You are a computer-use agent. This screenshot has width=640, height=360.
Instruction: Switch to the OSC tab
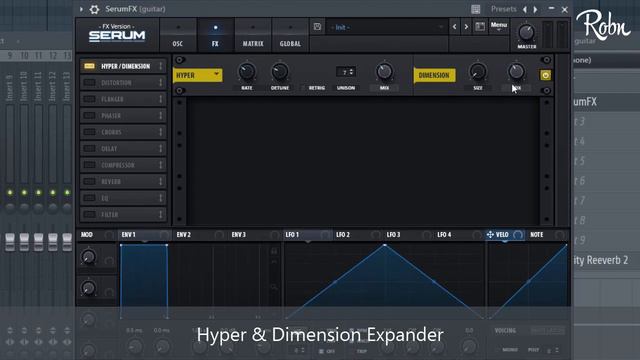[x=178, y=36]
